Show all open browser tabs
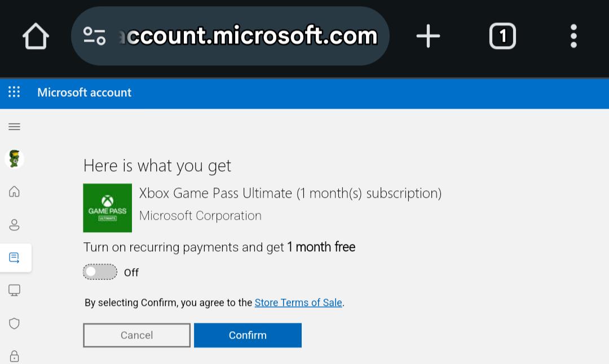This screenshot has height=364, width=609. point(502,35)
